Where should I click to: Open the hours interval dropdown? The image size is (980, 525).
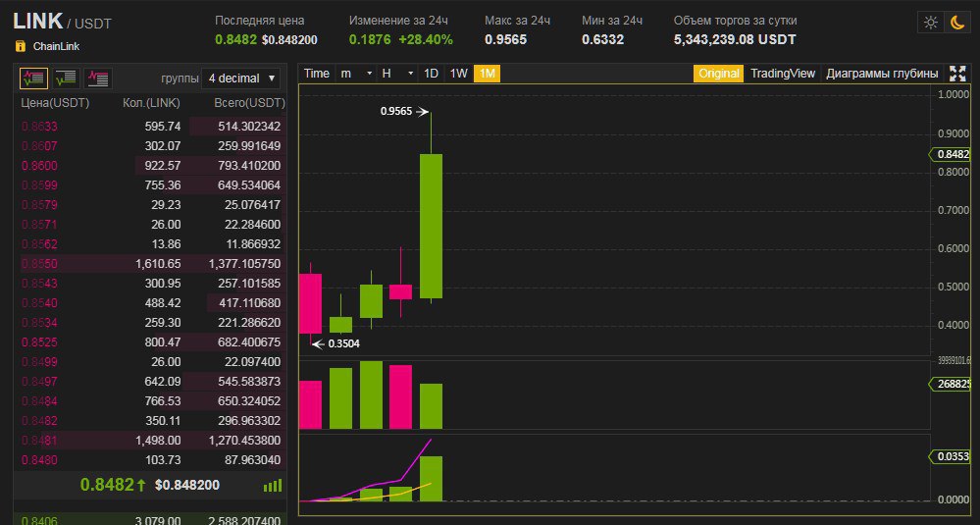[x=397, y=74]
